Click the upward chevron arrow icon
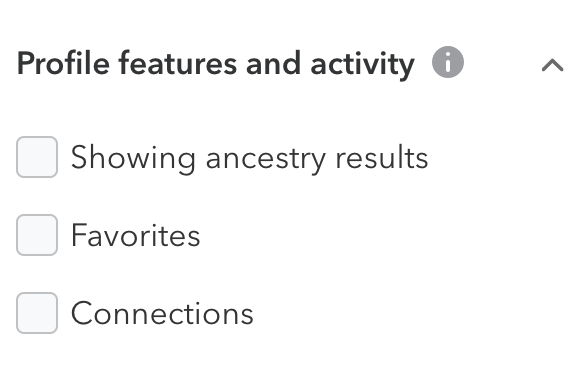 point(552,65)
